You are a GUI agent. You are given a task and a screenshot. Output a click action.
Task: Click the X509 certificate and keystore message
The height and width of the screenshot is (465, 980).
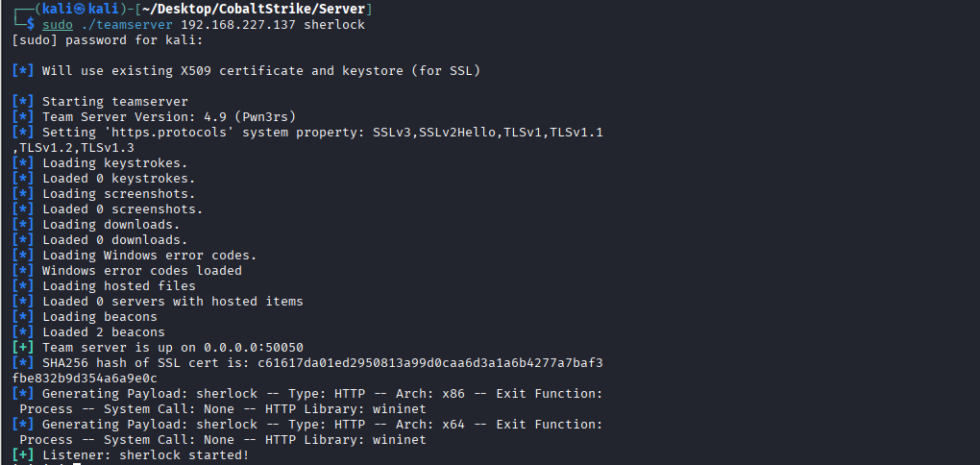260,70
